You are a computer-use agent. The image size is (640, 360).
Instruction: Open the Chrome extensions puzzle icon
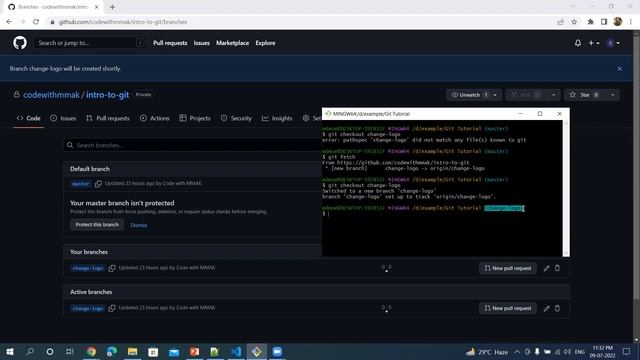click(x=591, y=22)
